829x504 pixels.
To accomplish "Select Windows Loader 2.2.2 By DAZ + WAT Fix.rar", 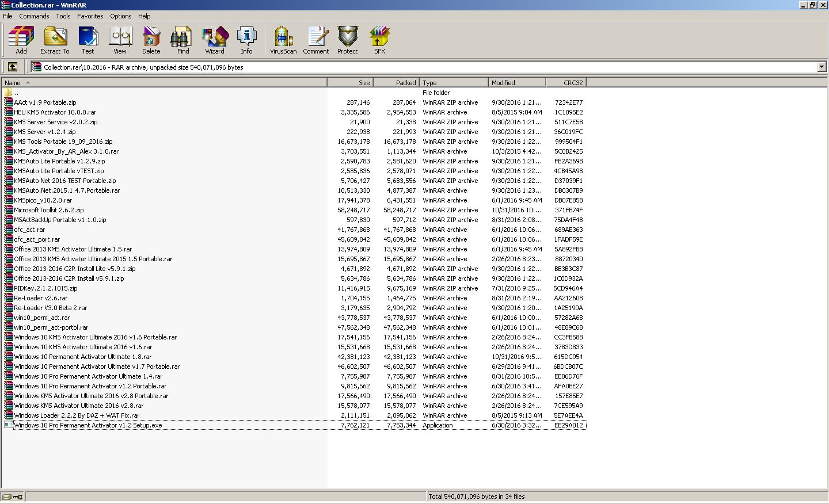I will 77,415.
